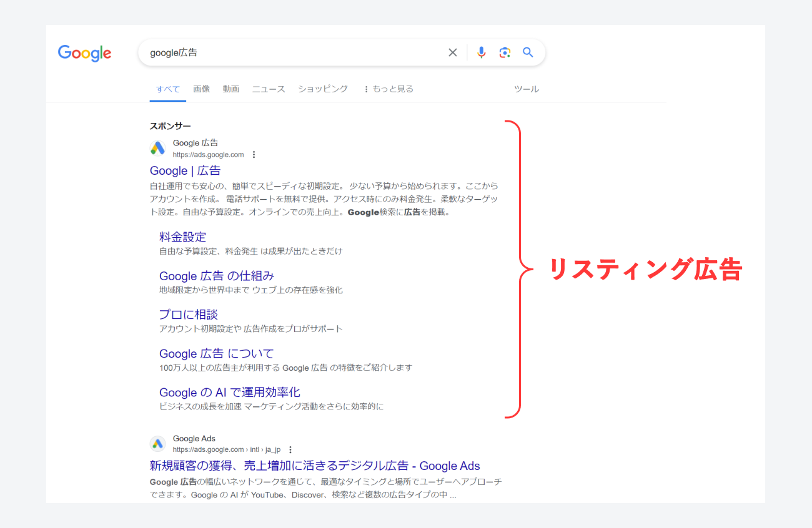Switch to the ニュース tab
This screenshot has height=528, width=812.
point(269,89)
